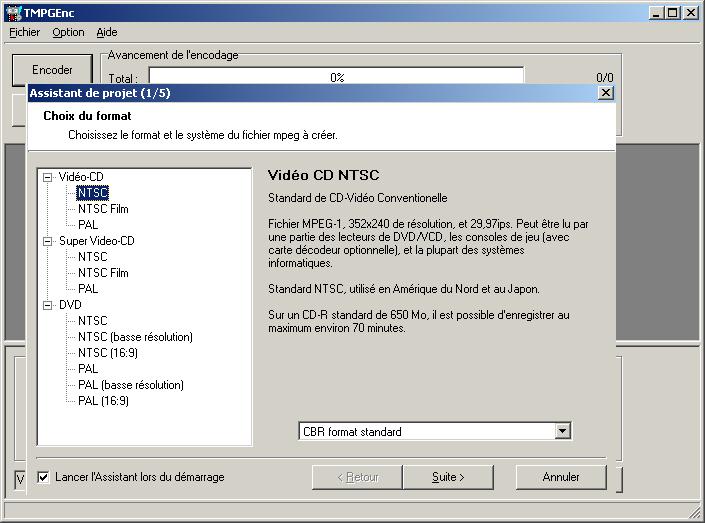Viewport: 705px width, 523px height.
Task: Click the encoding progress bar showing 0%
Action: point(336,77)
